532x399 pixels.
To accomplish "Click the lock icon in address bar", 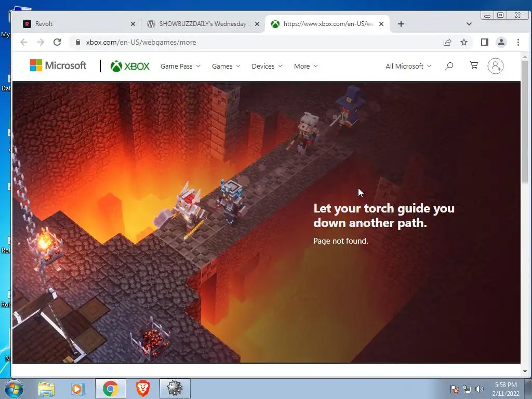I will pyautogui.click(x=78, y=42).
